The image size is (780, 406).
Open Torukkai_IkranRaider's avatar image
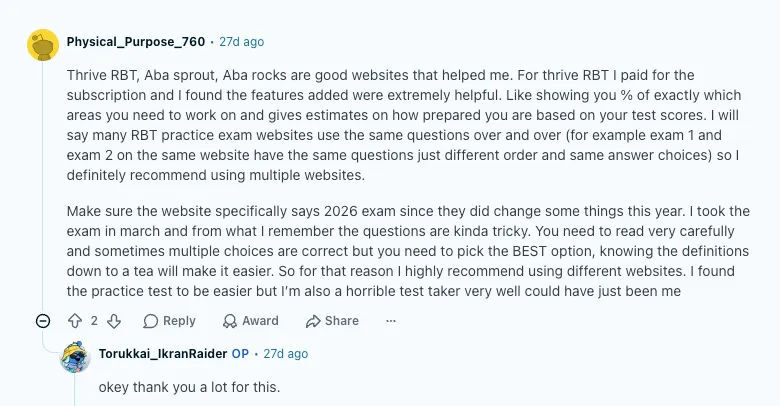tap(75, 357)
